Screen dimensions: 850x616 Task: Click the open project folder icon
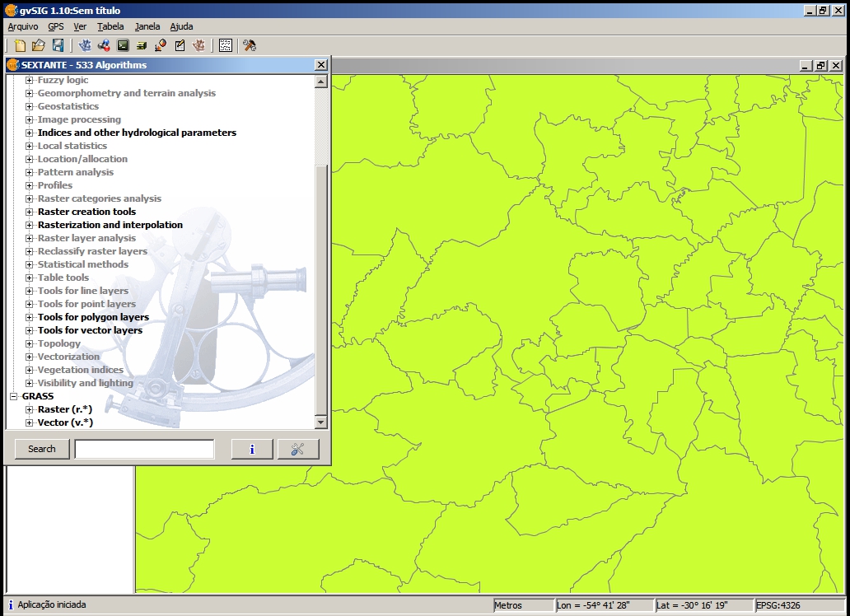[x=38, y=45]
